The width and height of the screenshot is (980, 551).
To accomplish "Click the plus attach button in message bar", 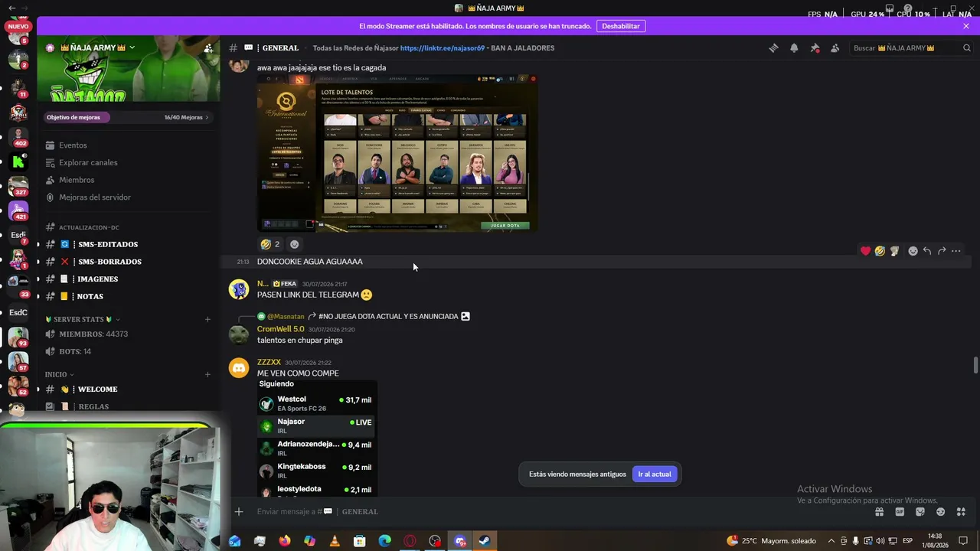I will click(x=239, y=511).
